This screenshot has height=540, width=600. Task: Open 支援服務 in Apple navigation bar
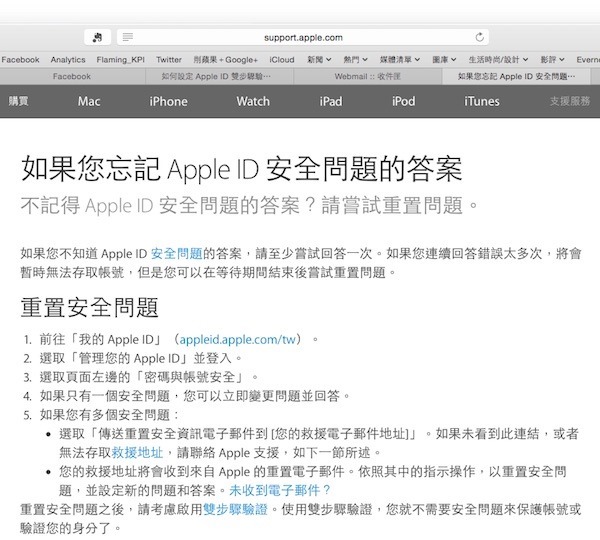pos(570,101)
